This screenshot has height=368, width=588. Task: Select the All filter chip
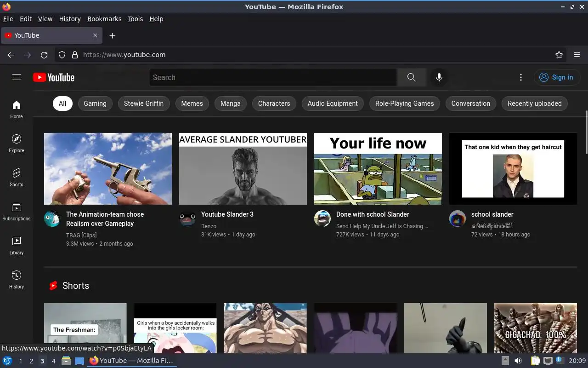click(62, 103)
